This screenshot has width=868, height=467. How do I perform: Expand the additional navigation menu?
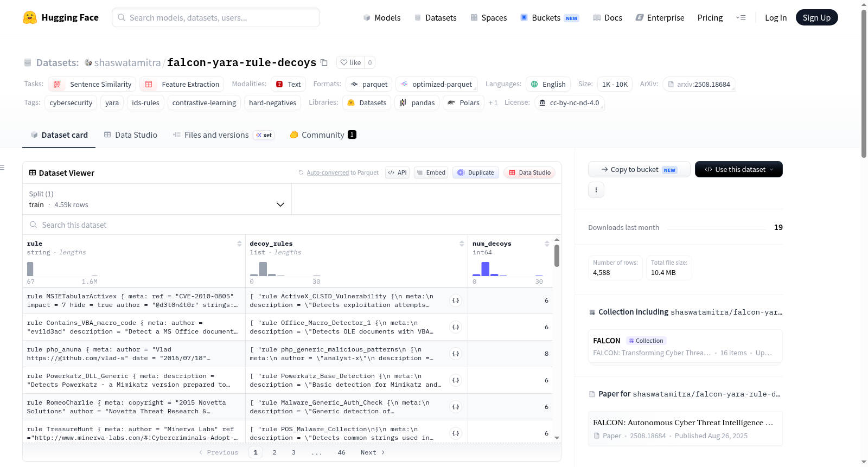tap(741, 17)
